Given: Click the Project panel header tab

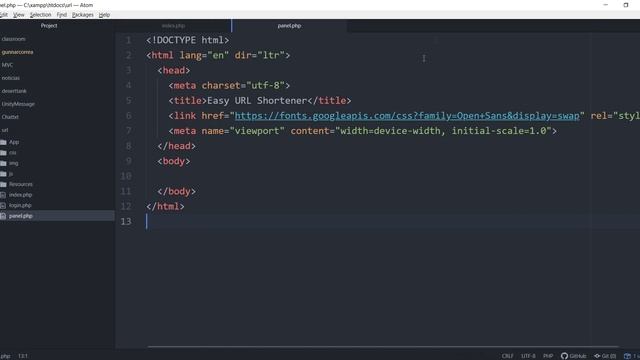Looking at the screenshot, I should click(49, 26).
